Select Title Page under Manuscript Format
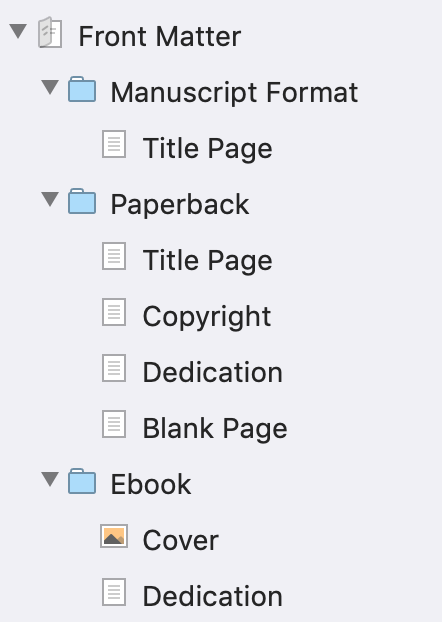Screen dimensions: 442x622 [208, 149]
